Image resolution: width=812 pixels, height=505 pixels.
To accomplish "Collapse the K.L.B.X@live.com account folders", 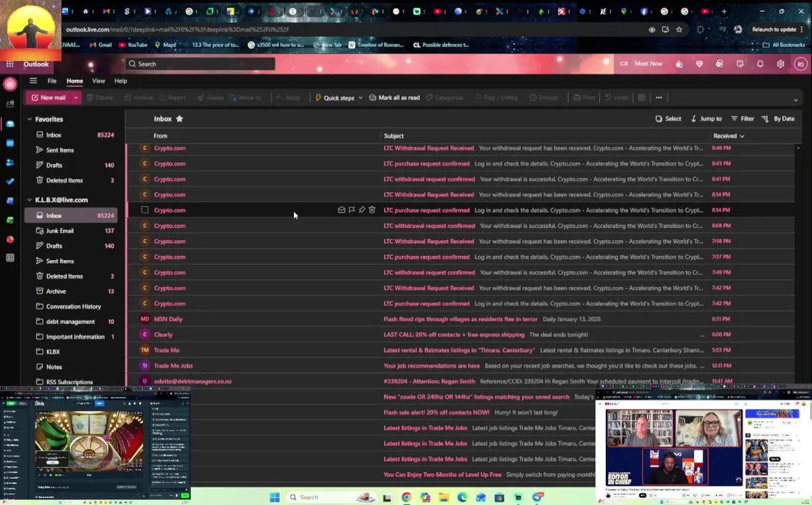I will [x=29, y=200].
